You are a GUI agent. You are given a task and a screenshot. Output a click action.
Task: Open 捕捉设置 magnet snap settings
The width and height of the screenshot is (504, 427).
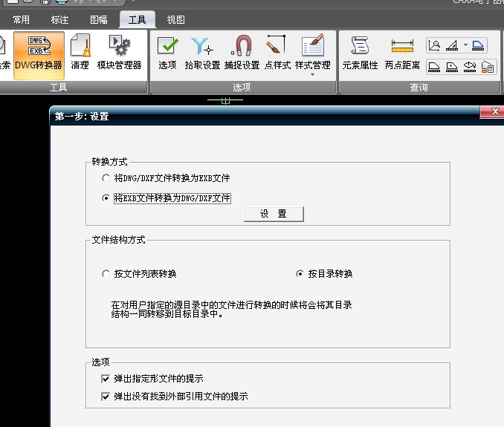(242, 53)
